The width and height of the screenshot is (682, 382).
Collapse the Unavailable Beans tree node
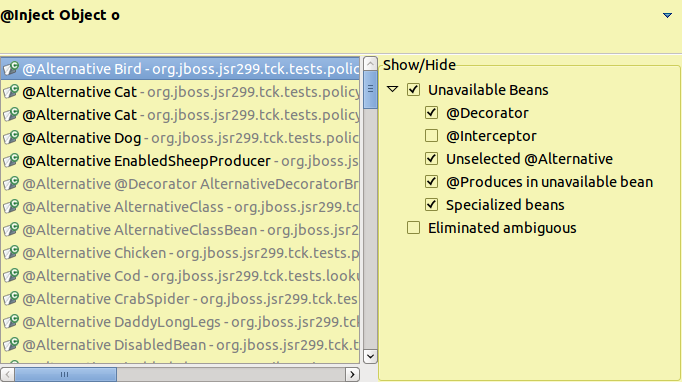pos(392,90)
